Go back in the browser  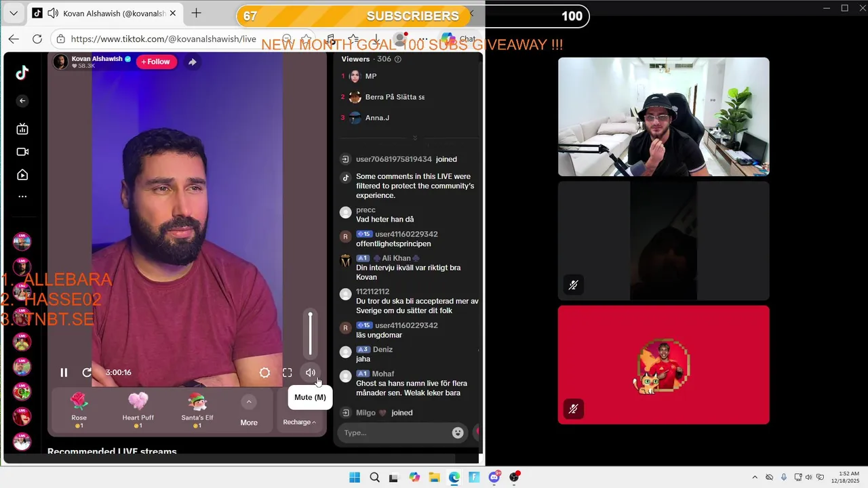tap(14, 39)
